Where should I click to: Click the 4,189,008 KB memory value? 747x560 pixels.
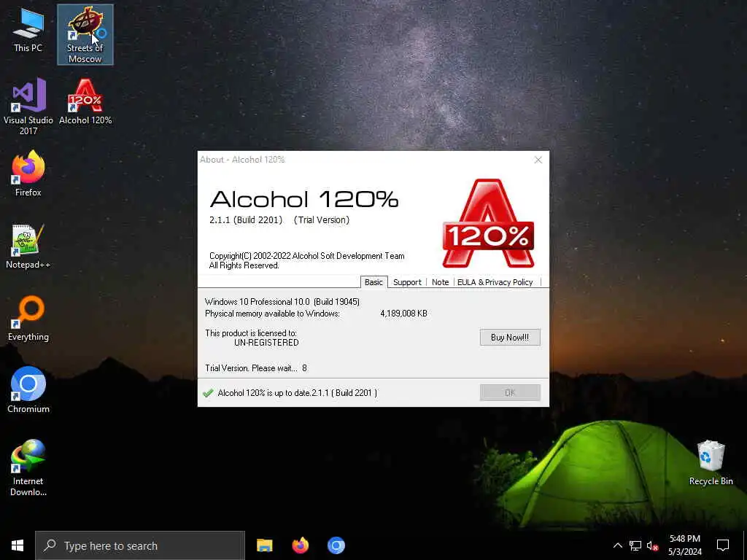[403, 314]
